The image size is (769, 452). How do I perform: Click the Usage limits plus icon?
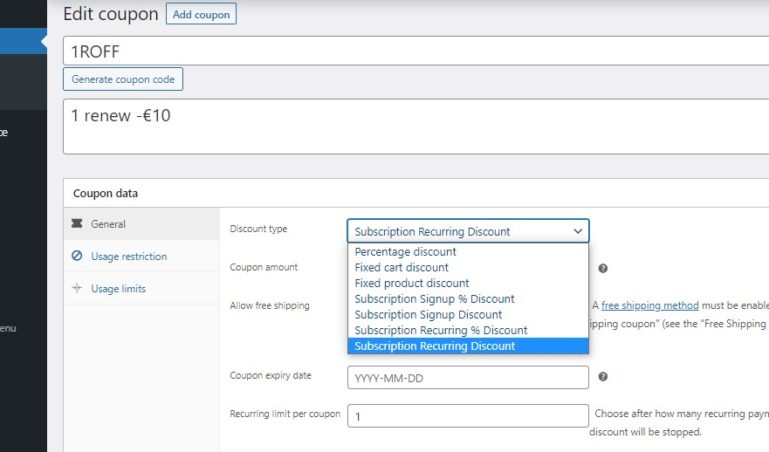77,288
